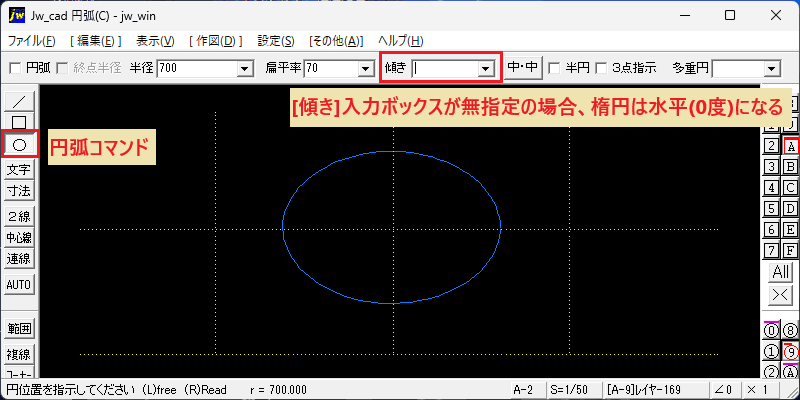Select layer 4 button
The height and width of the screenshot is (400, 800).
(x=771, y=188)
